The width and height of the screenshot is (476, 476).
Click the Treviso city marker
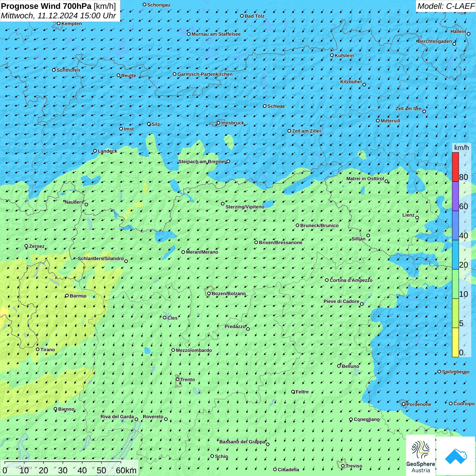tap(343, 466)
